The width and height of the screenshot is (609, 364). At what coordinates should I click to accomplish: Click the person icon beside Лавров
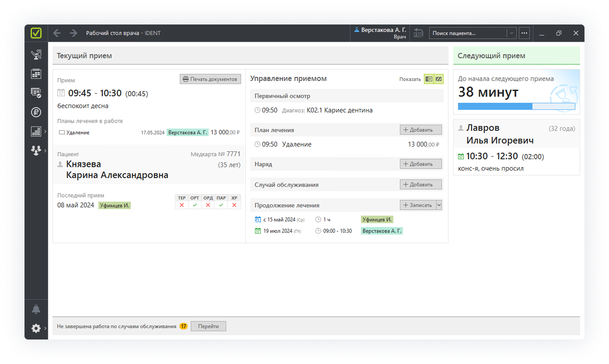click(x=461, y=128)
